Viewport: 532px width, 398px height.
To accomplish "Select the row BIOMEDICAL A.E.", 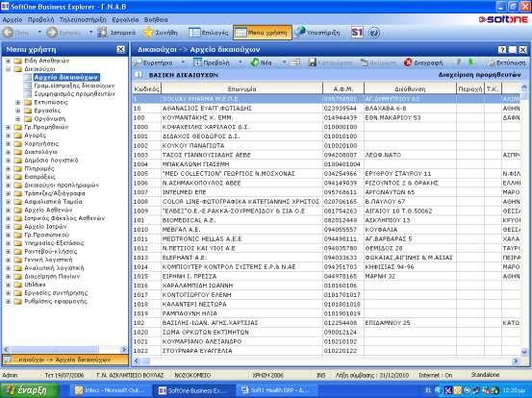I will 326,220.
